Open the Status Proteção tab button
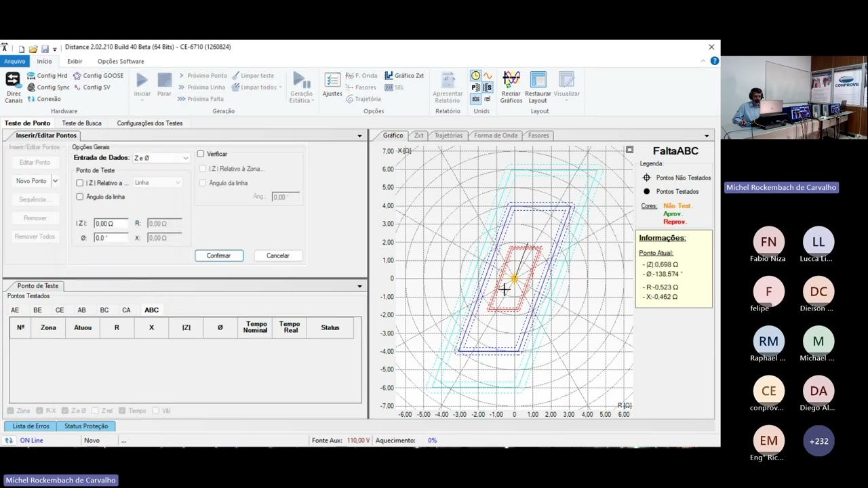This screenshot has width=868, height=488. [86, 426]
